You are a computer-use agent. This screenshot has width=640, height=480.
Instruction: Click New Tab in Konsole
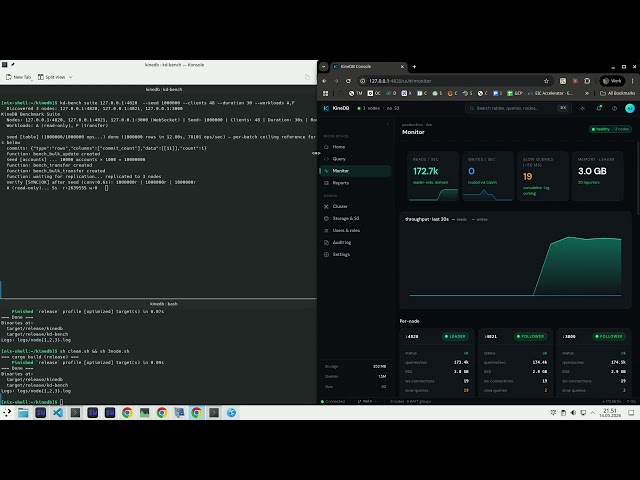point(18,77)
